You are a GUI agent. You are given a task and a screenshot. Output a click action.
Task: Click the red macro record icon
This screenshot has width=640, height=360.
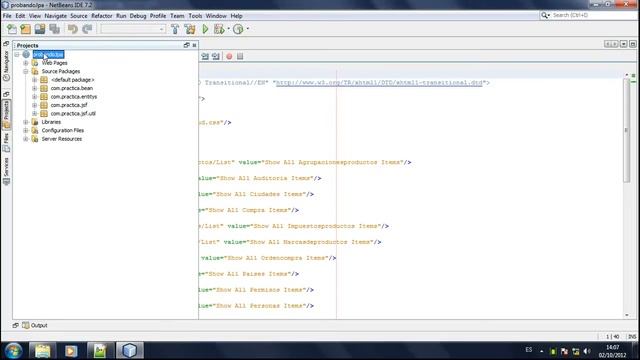click(229, 56)
